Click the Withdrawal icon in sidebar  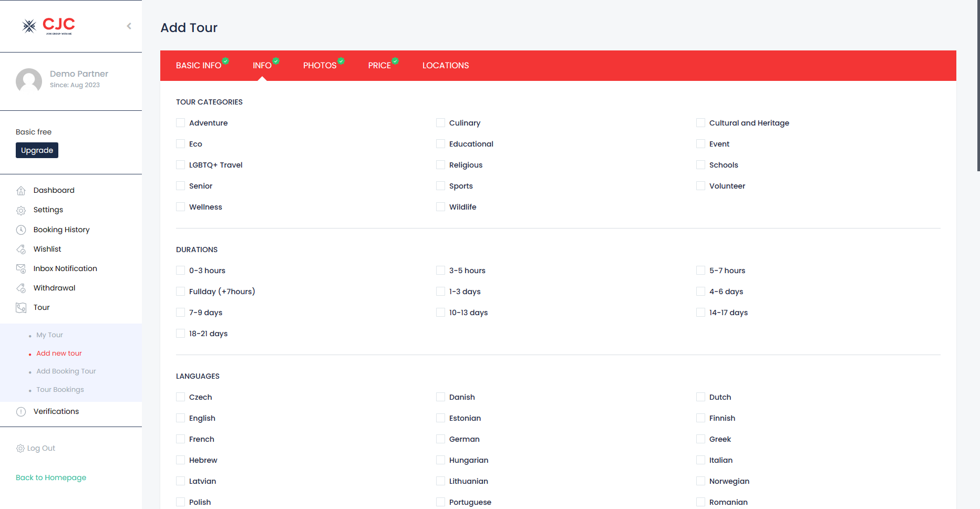(x=21, y=288)
